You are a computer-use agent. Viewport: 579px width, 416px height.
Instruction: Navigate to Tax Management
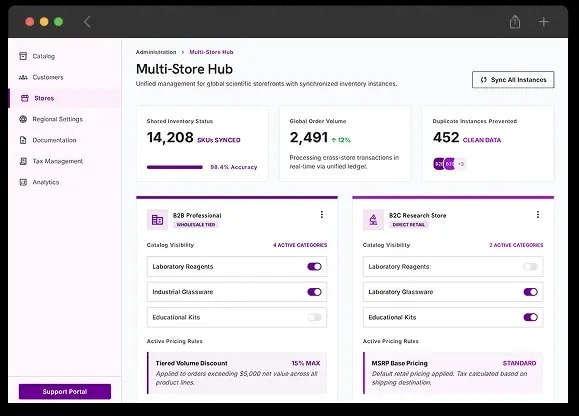65,161
